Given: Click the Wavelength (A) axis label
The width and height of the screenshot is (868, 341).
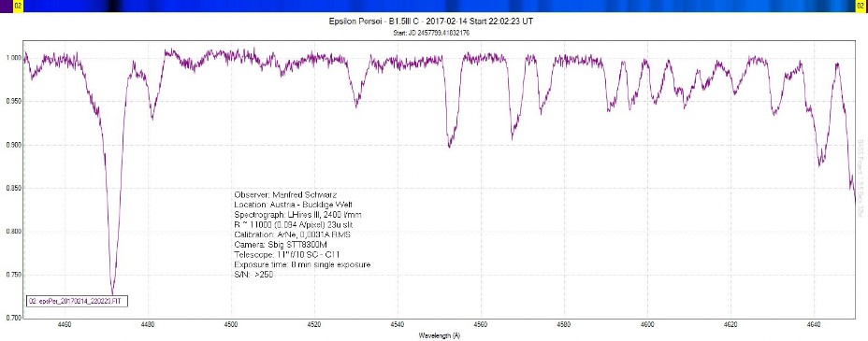Looking at the screenshot, I should [439, 335].
